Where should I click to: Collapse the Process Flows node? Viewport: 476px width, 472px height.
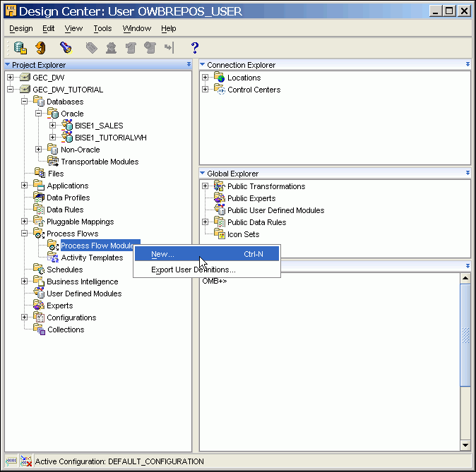point(24,234)
